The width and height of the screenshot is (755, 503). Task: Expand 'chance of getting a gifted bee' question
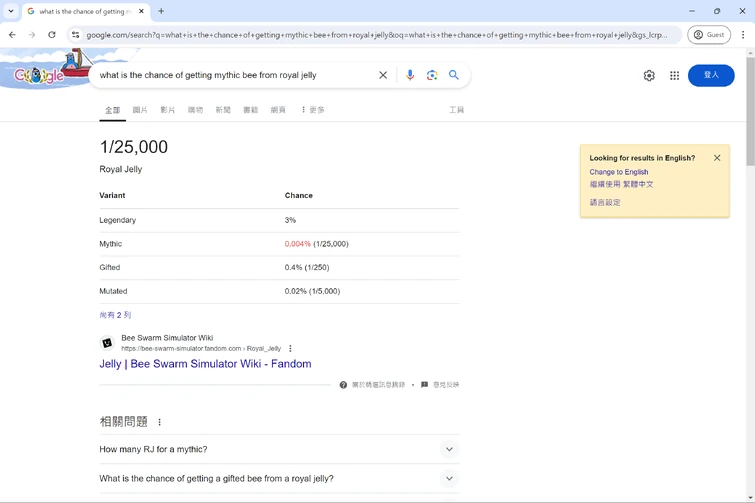click(279, 478)
